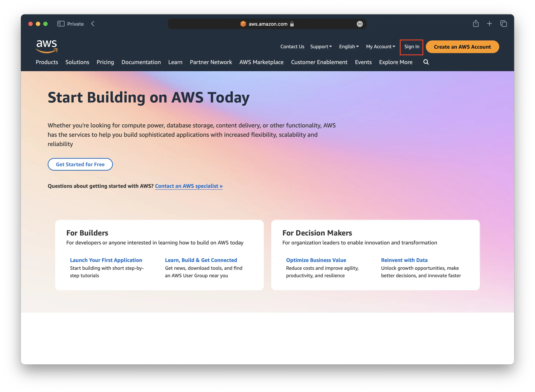
Task: Click the Private browsing label
Action: click(75, 24)
